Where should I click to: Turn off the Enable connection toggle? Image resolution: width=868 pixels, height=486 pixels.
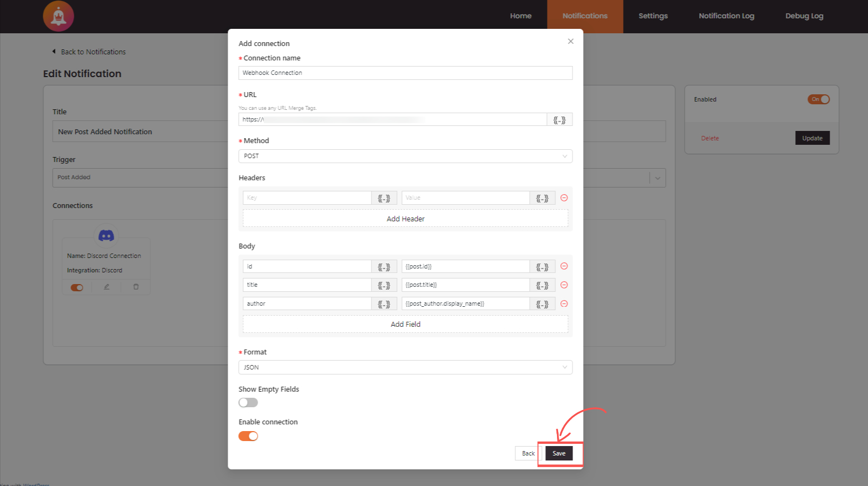[x=248, y=436]
